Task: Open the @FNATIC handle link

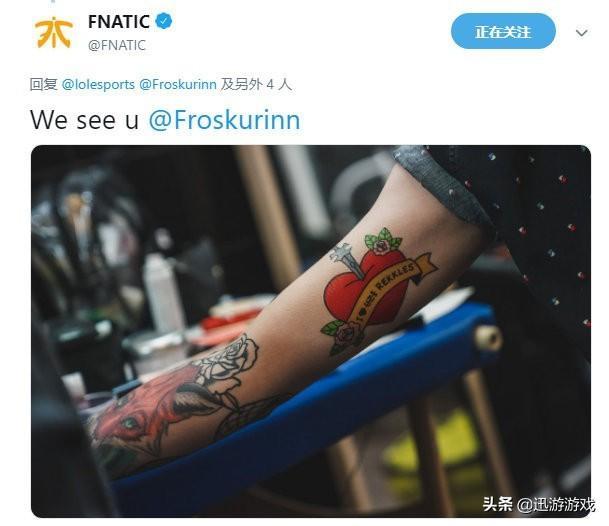Action: [117, 45]
